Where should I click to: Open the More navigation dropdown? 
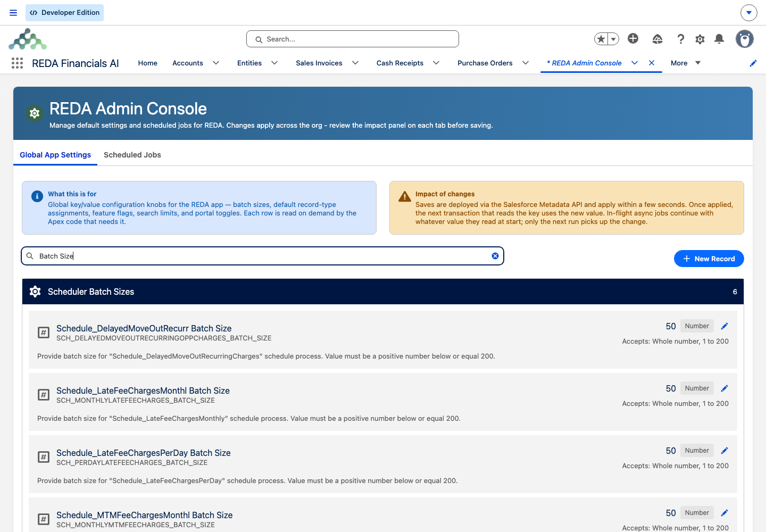pos(686,63)
